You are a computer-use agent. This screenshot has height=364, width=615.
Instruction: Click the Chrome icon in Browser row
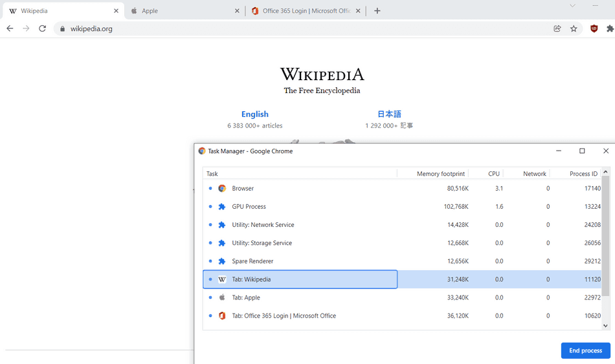coord(222,188)
